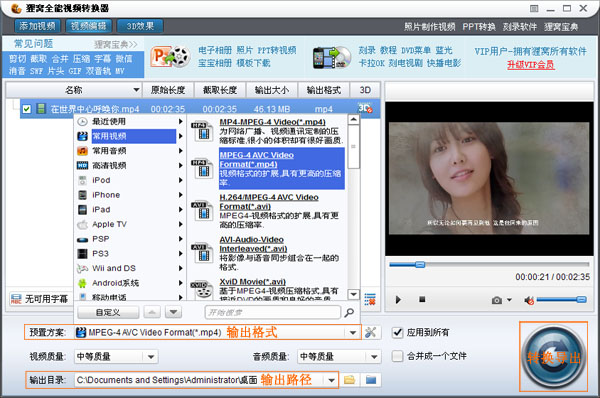Open the output directory folder icon
This screenshot has width=600, height=398.
(371, 380)
